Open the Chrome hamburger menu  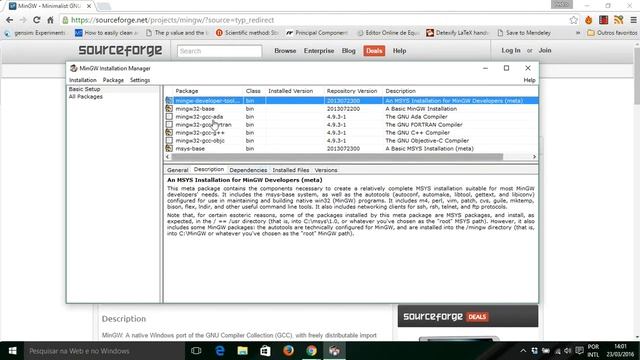pos(633,20)
